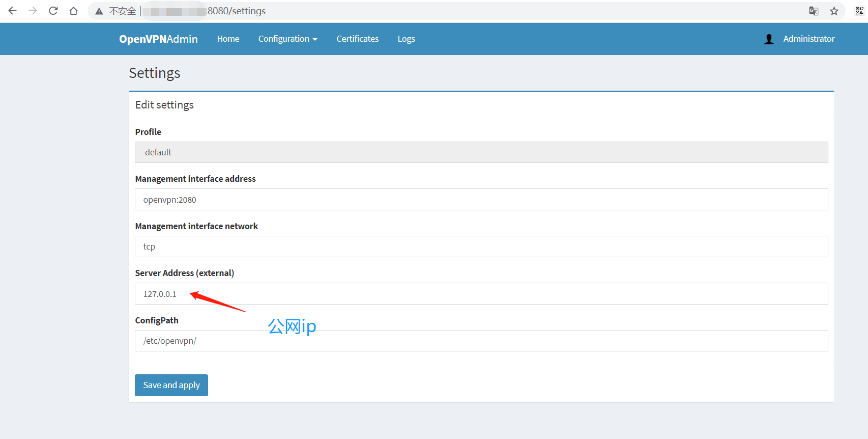Image resolution: width=868 pixels, height=439 pixels.
Task: Open browser home page icon
Action: [x=74, y=11]
